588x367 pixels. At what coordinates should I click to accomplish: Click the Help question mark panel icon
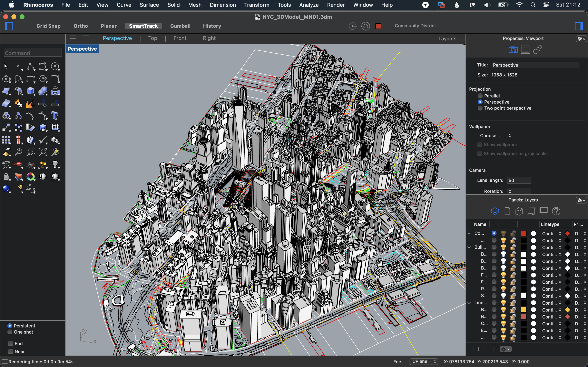(x=556, y=211)
